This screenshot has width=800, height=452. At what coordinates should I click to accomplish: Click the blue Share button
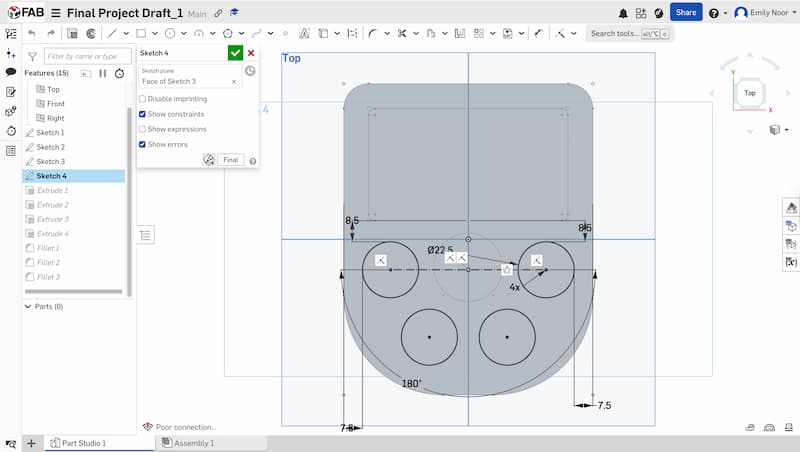click(686, 12)
